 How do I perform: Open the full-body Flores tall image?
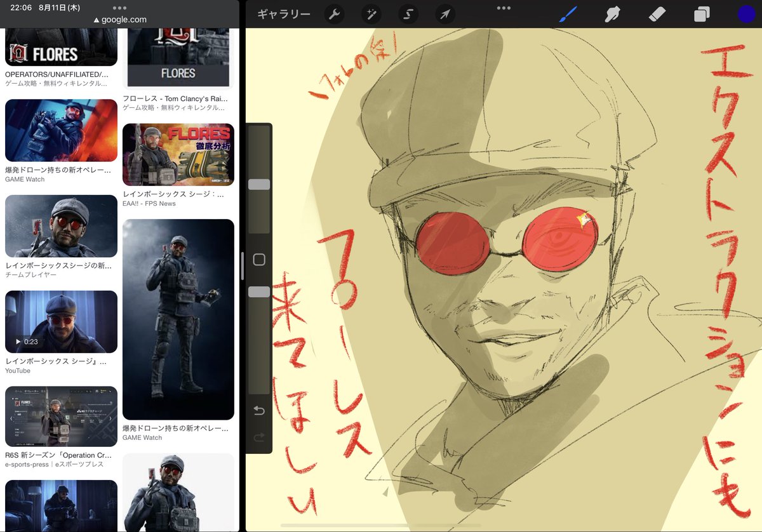tap(178, 319)
